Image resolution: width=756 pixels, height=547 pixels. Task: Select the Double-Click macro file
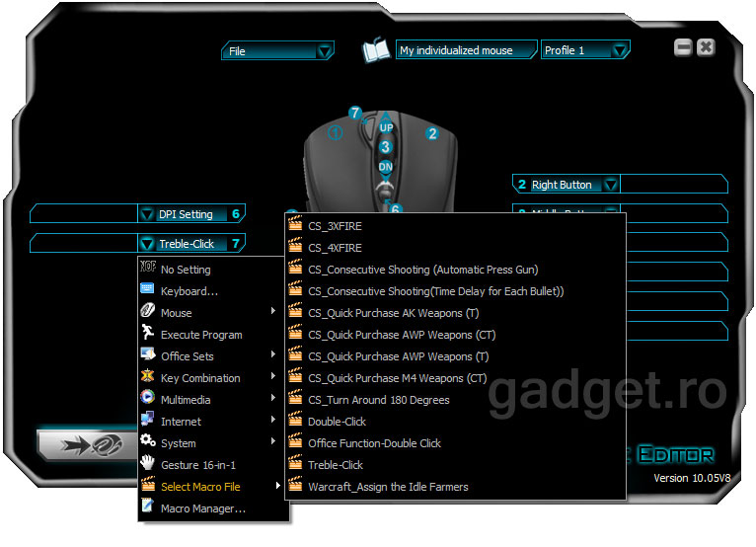(x=336, y=422)
